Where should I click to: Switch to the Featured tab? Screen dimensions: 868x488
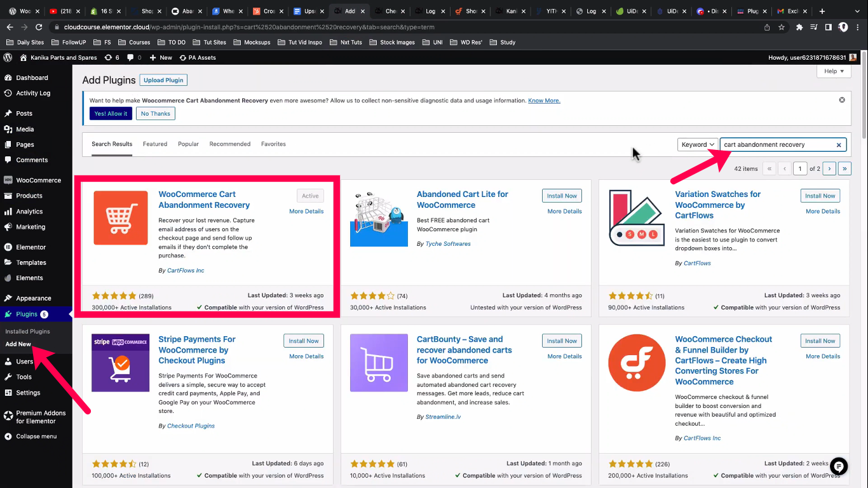pyautogui.click(x=155, y=144)
